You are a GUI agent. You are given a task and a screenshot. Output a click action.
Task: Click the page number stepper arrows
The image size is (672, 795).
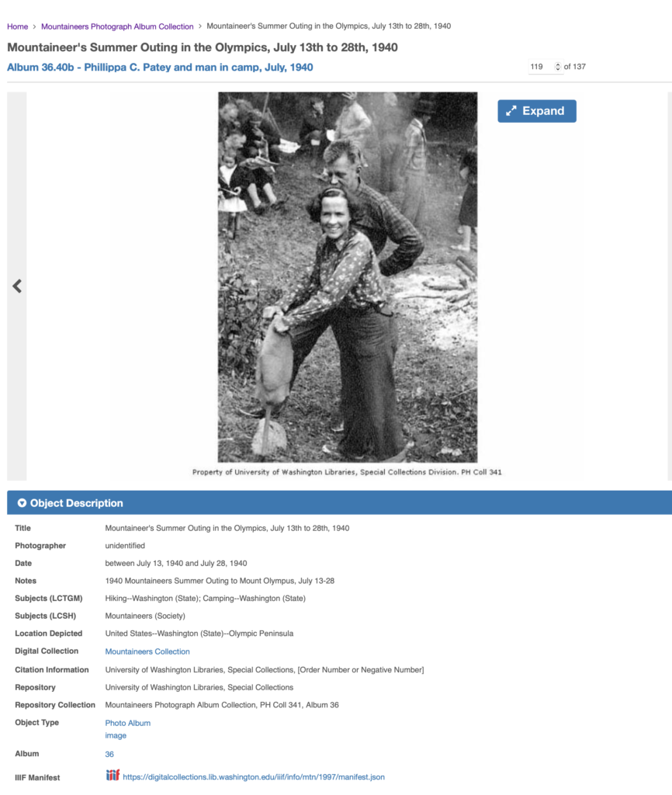[x=557, y=67]
